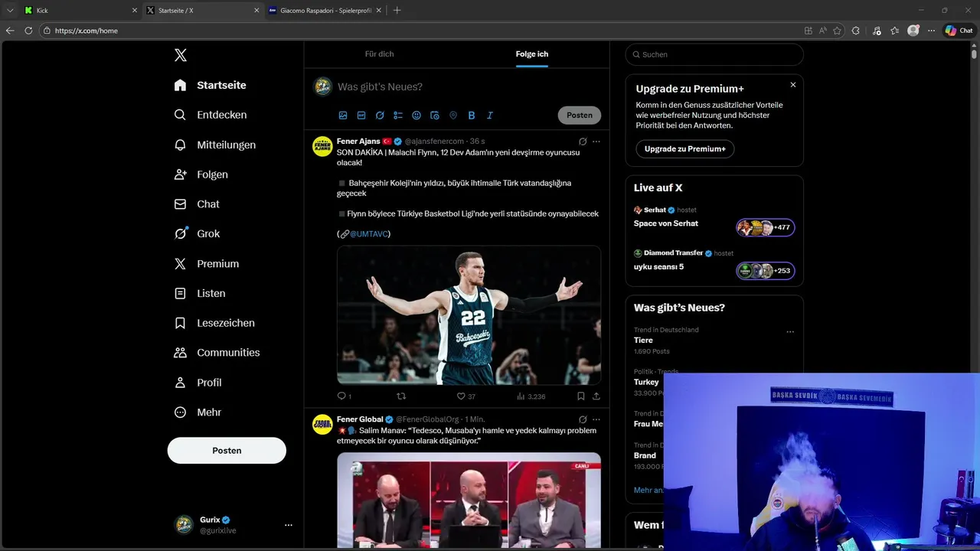The width and height of the screenshot is (980, 551).
Task: Click the small Posten button in composer
Action: tap(580, 116)
